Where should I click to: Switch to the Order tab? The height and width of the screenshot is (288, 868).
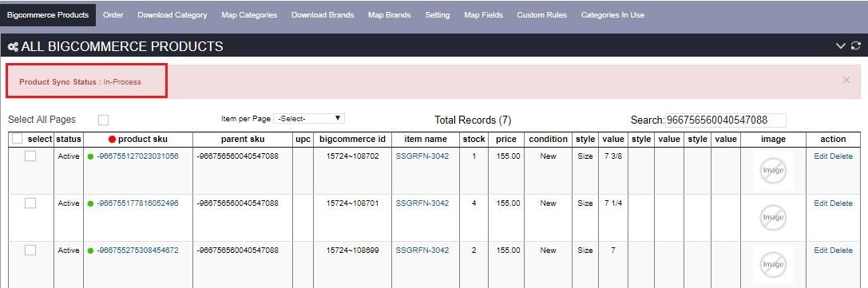click(x=113, y=15)
